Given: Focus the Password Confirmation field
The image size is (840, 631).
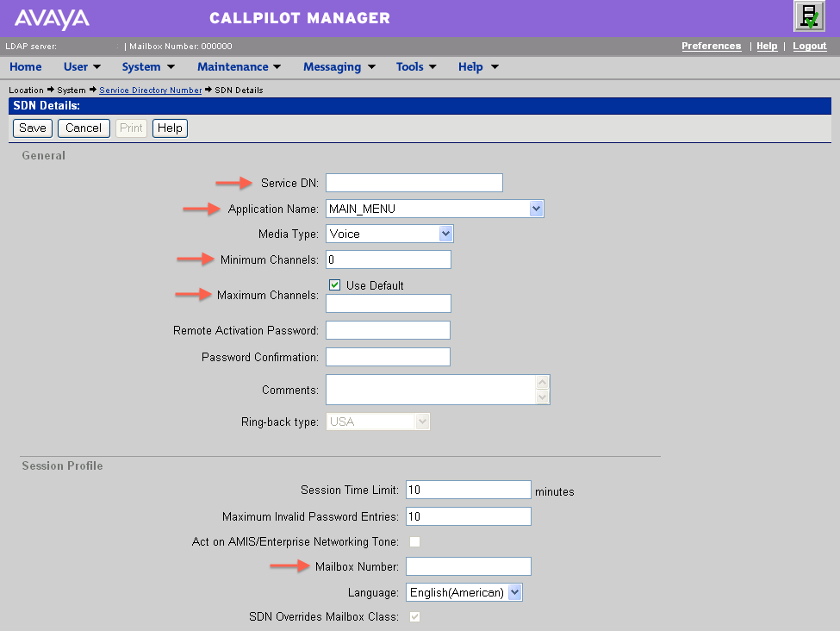Looking at the screenshot, I should tap(388, 357).
